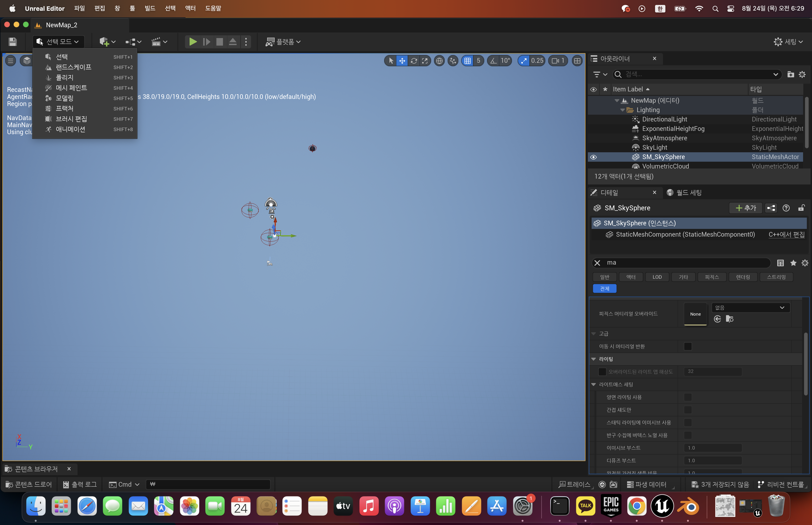Toggle SM_SkySphere visibility eye icon
This screenshot has height=525, width=812.
coord(593,157)
